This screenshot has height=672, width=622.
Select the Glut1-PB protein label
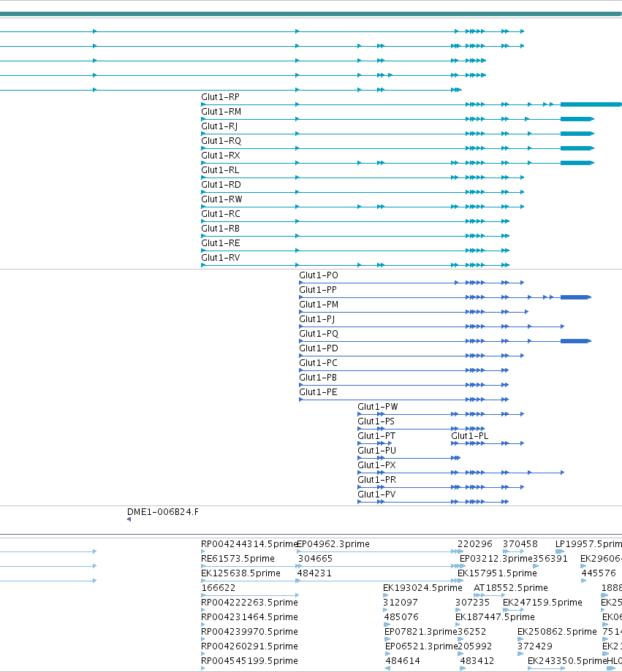tap(318, 377)
